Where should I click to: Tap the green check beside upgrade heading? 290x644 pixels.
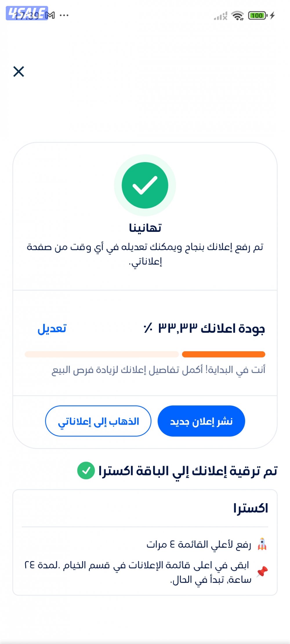click(x=86, y=470)
